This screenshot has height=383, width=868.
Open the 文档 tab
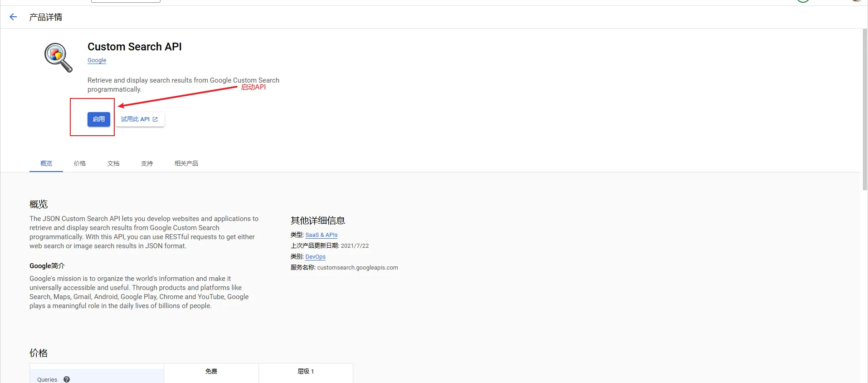[113, 163]
